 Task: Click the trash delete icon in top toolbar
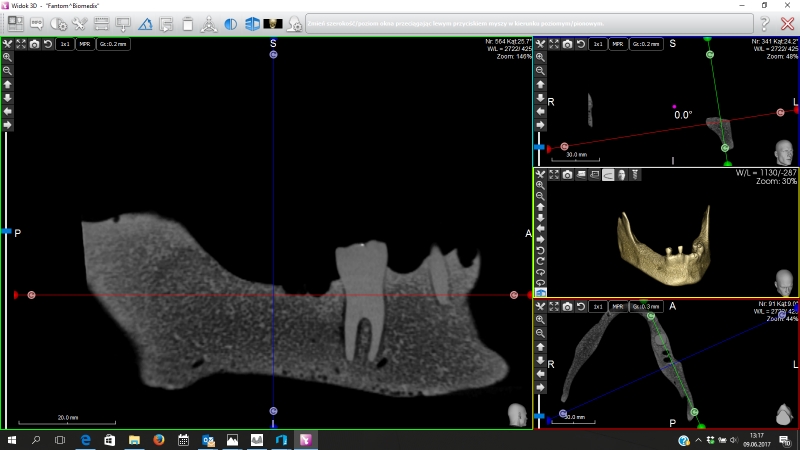coord(186,23)
